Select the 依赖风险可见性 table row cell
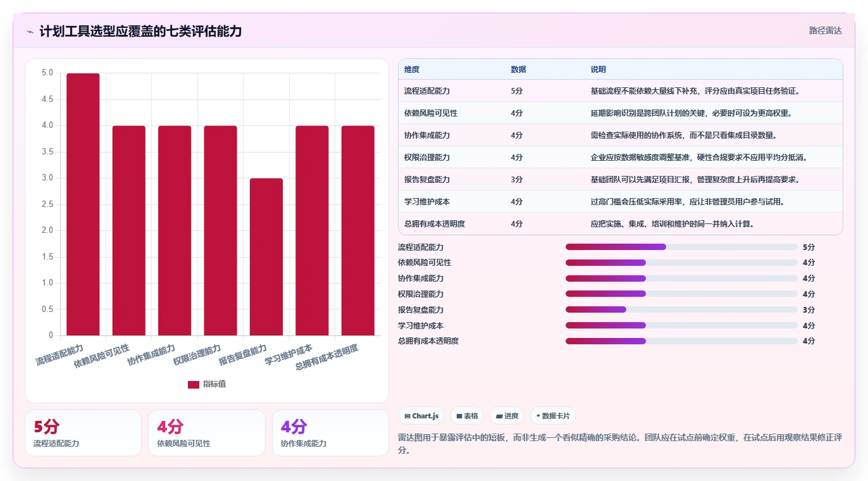868x481 pixels. (431, 113)
